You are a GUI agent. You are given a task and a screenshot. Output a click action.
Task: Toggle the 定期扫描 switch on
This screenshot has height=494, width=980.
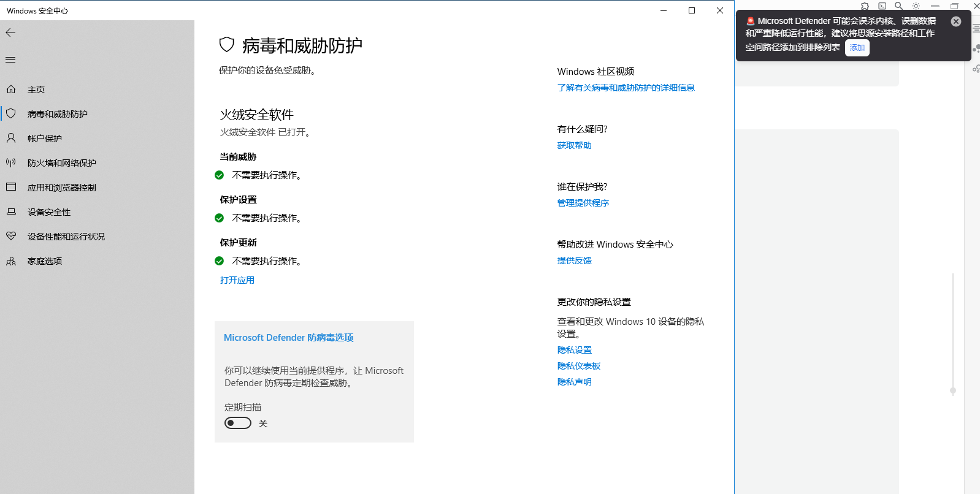[238, 423]
